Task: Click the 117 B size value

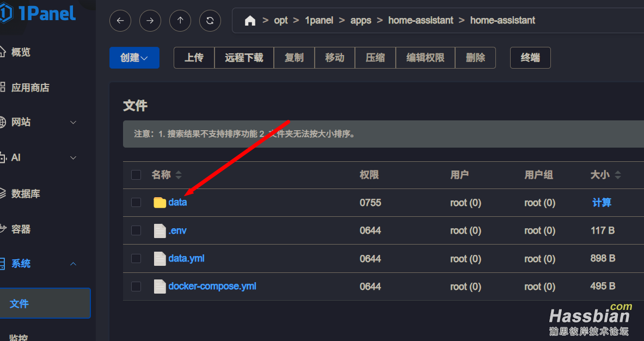Action: pos(603,230)
